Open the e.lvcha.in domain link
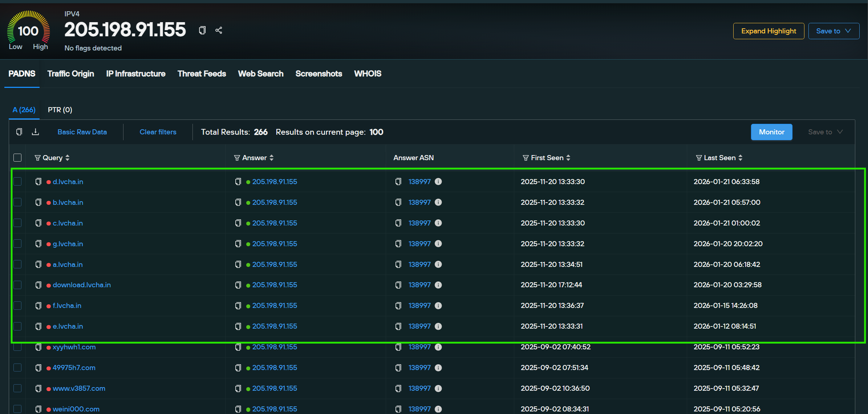The width and height of the screenshot is (868, 414). pos(68,326)
